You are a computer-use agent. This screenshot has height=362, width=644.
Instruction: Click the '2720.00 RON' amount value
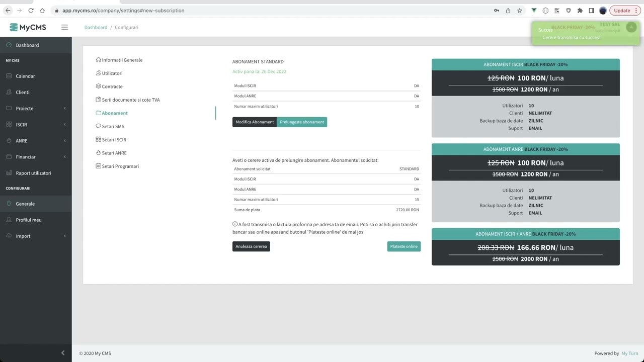(x=408, y=210)
